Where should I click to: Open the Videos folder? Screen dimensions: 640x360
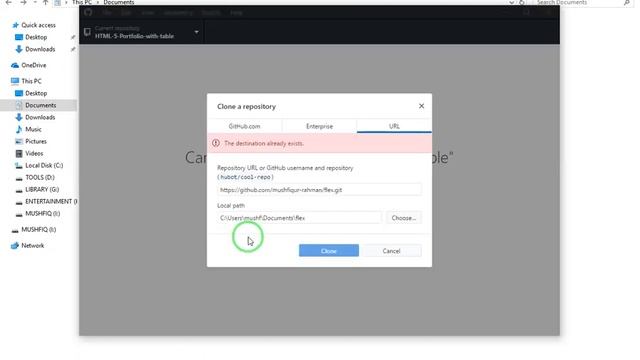point(34,153)
